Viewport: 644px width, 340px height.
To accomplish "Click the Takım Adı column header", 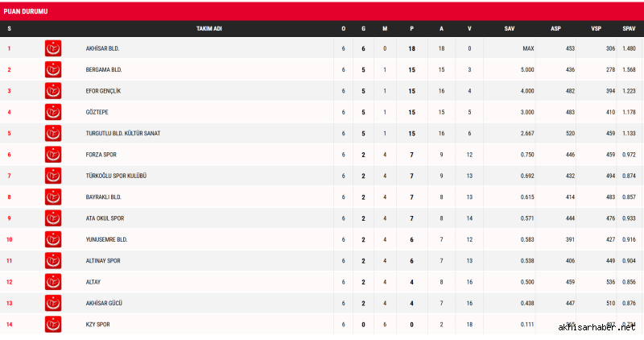I will [209, 28].
